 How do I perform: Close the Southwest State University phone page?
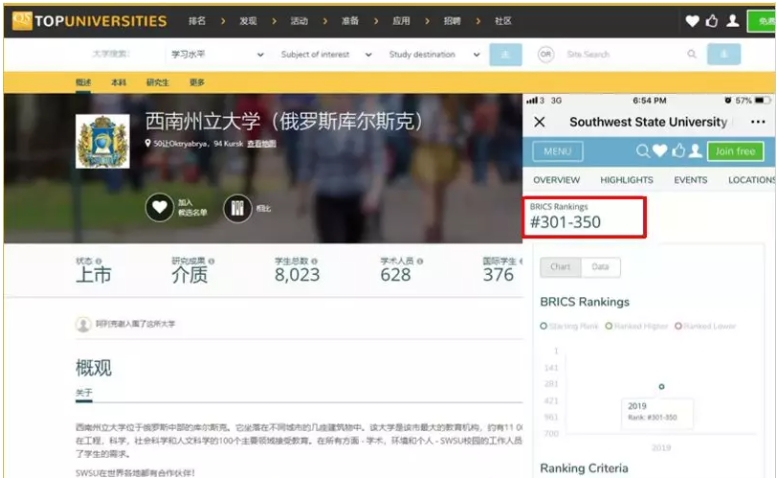pos(540,122)
